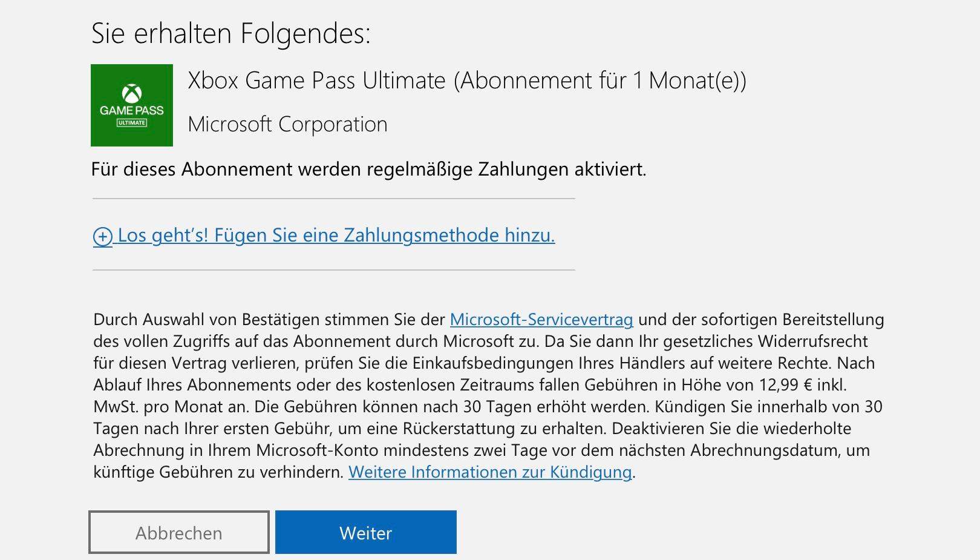Screen dimensions: 980x560
Task: Click the Sie erhalten Folgendes heading
Action: pos(232,34)
